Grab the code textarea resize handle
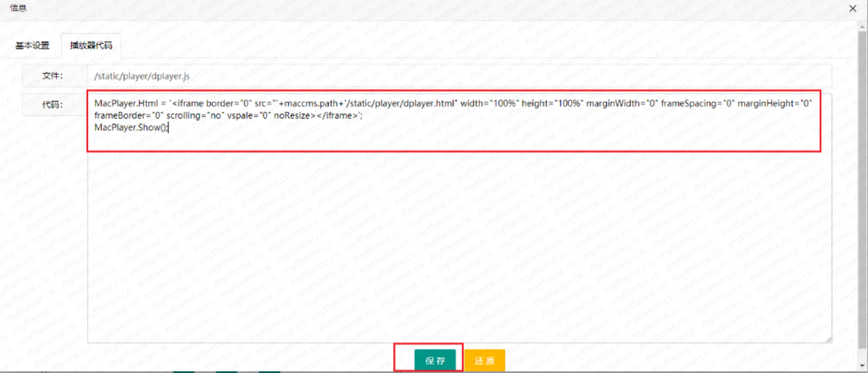 [828, 340]
